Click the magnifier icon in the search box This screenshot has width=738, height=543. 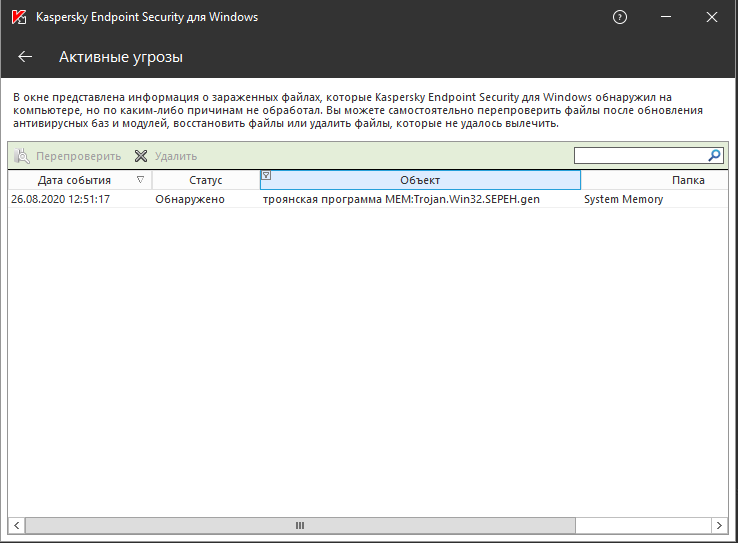click(x=714, y=156)
